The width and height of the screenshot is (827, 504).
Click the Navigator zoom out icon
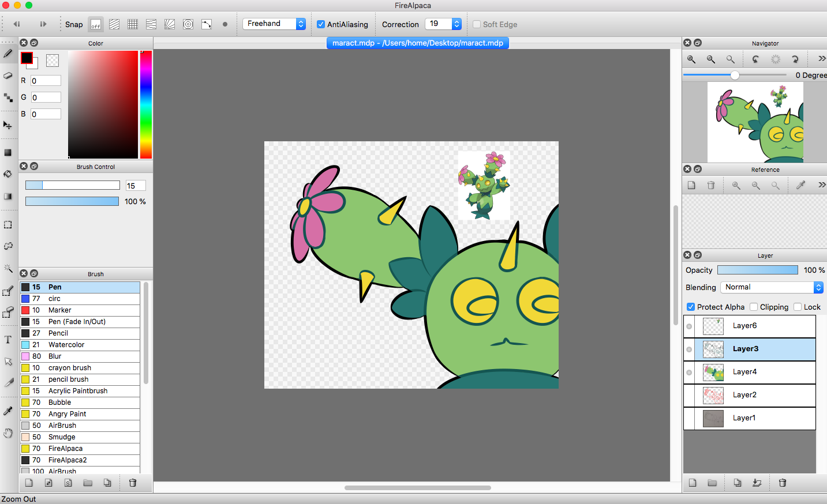711,59
